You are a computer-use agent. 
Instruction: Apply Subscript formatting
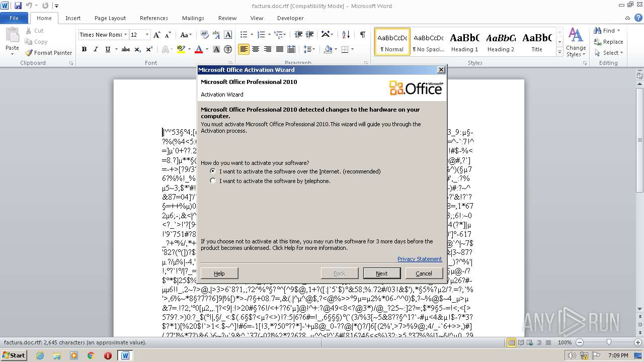pos(138,49)
